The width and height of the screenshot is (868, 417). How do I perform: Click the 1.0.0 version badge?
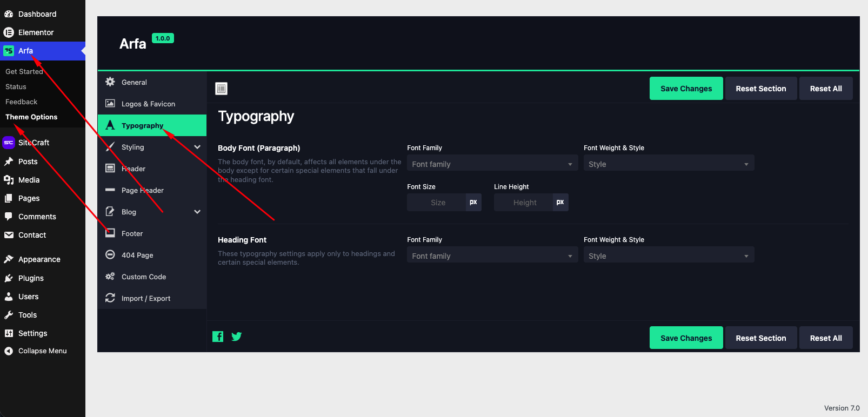163,38
